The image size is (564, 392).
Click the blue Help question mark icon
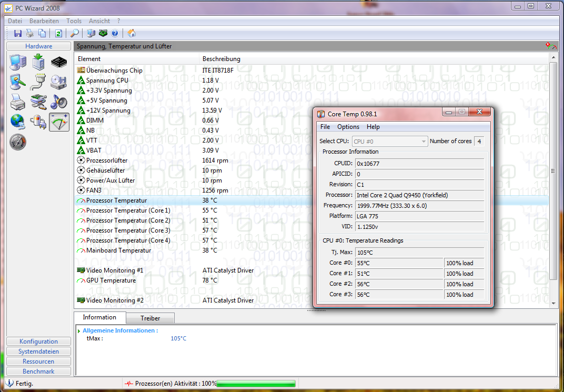[115, 34]
